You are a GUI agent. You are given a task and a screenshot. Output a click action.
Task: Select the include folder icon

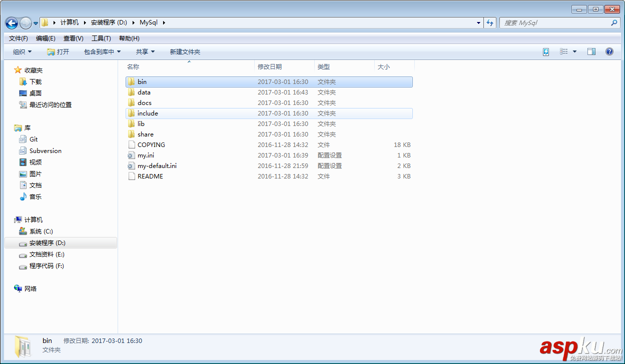click(131, 113)
